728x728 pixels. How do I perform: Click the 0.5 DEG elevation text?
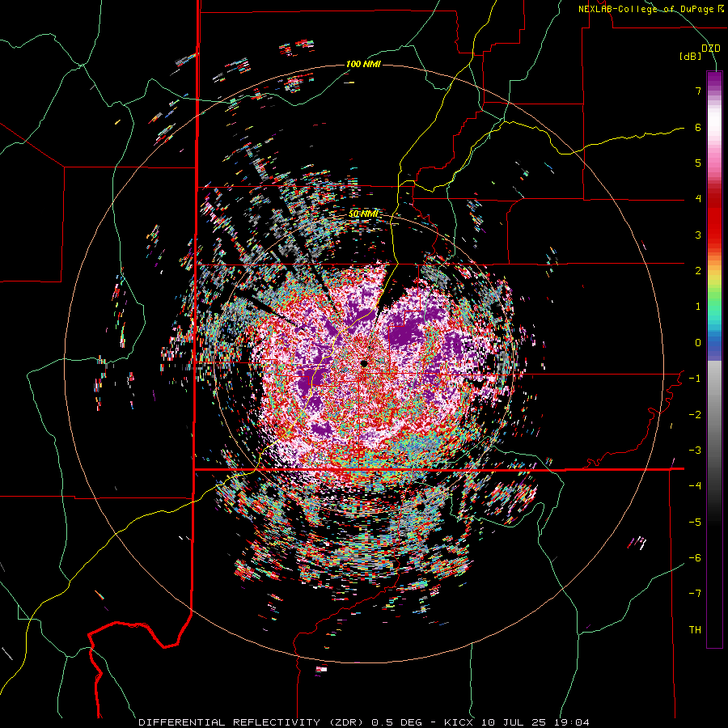[x=396, y=722]
